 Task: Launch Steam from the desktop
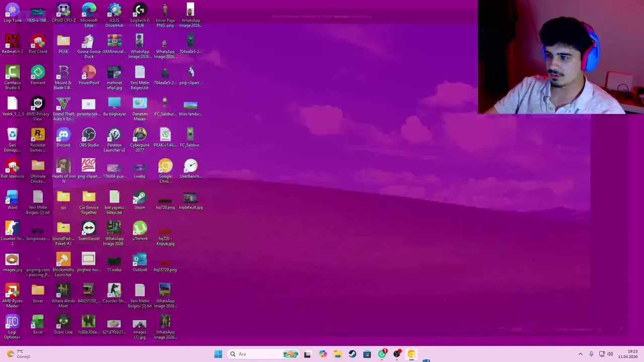coord(140,201)
